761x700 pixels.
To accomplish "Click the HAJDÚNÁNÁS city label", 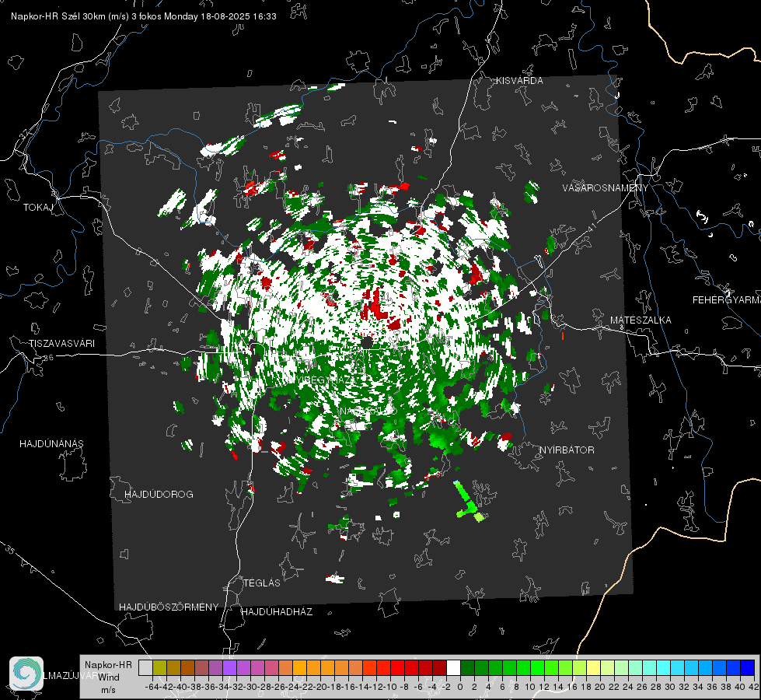I will (51, 443).
